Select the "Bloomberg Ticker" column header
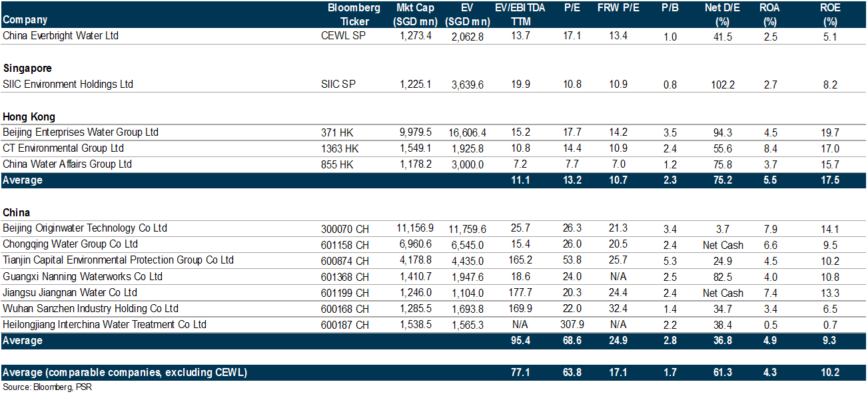This screenshot has height=394, width=868. click(x=354, y=14)
